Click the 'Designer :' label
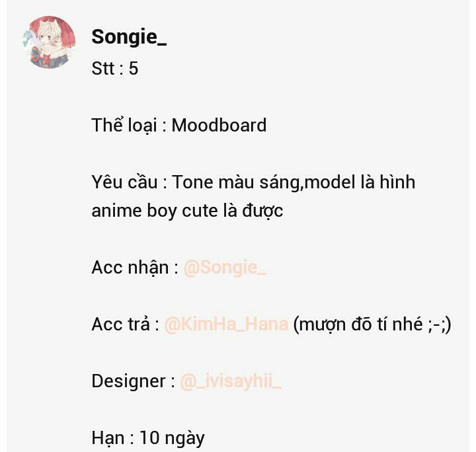 134,381
